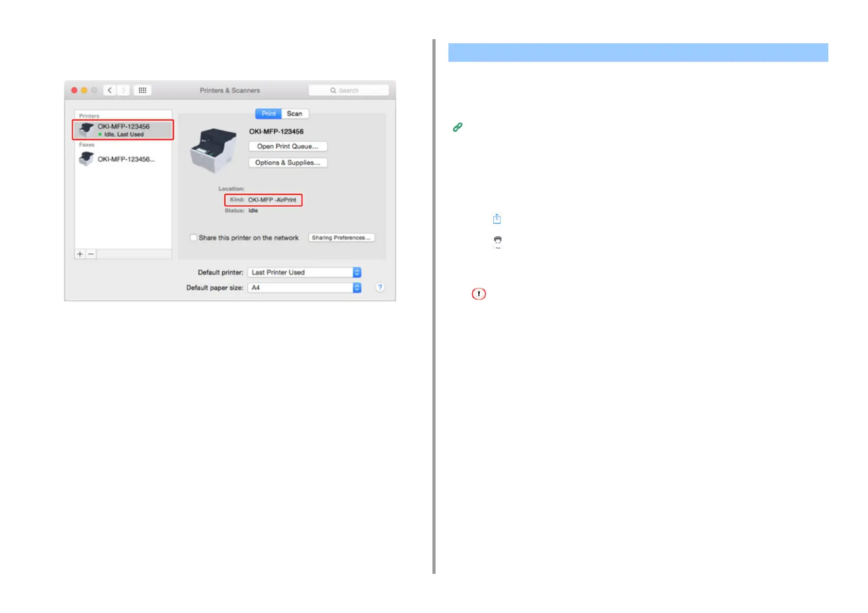Show all preferences grid icon
Image resolution: width=868 pixels, height=613 pixels.
142,90
